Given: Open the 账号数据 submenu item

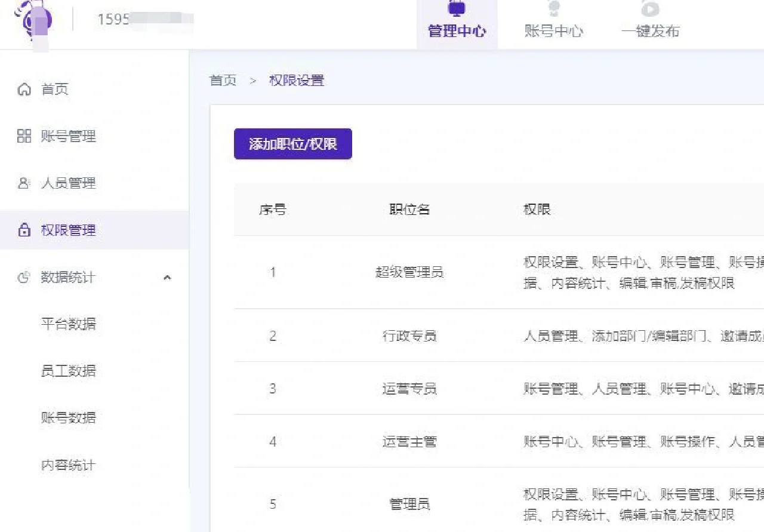Looking at the screenshot, I should (69, 418).
